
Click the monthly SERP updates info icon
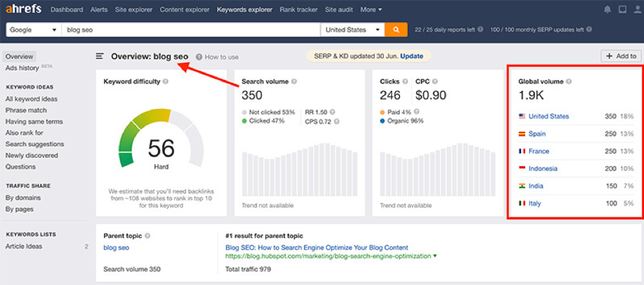[590, 30]
